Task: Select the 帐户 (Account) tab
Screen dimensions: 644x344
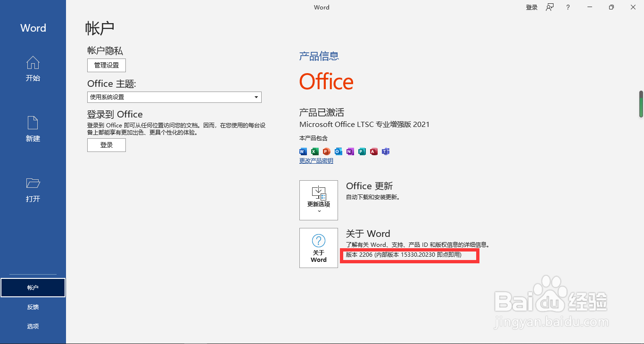Action: [33, 287]
